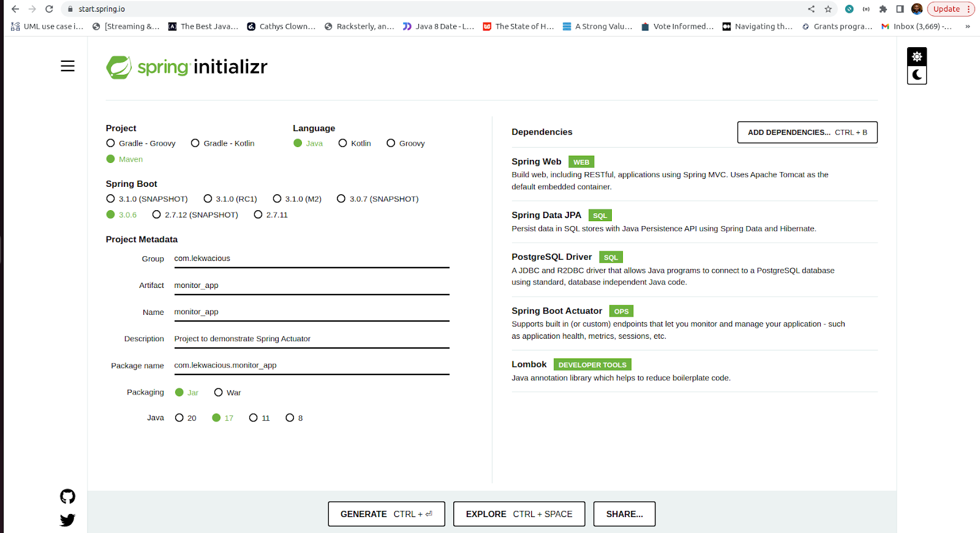980x533 pixels.
Task: Select Gradle - Kotlin project
Action: pos(223,143)
